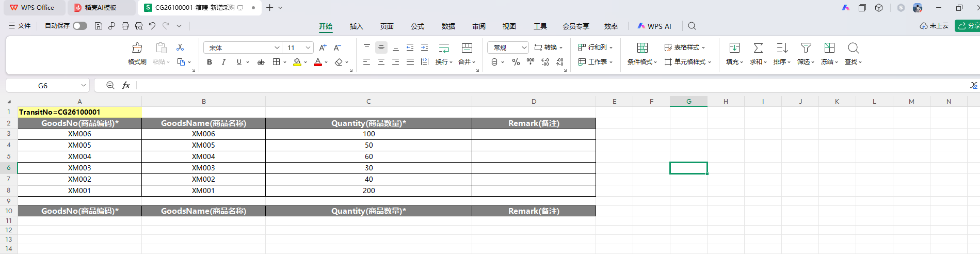Click the fx insert function icon
Viewport: 980px width, 254px height.
[x=126, y=85]
